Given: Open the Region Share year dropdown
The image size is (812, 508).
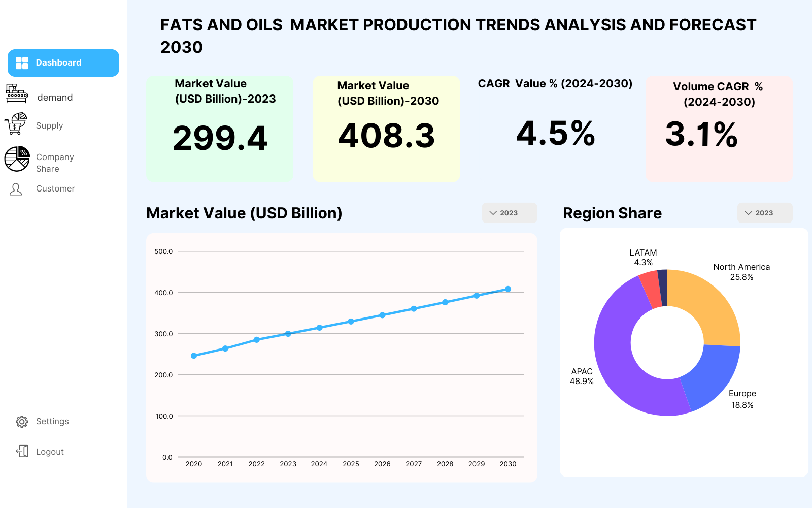Looking at the screenshot, I should [764, 213].
